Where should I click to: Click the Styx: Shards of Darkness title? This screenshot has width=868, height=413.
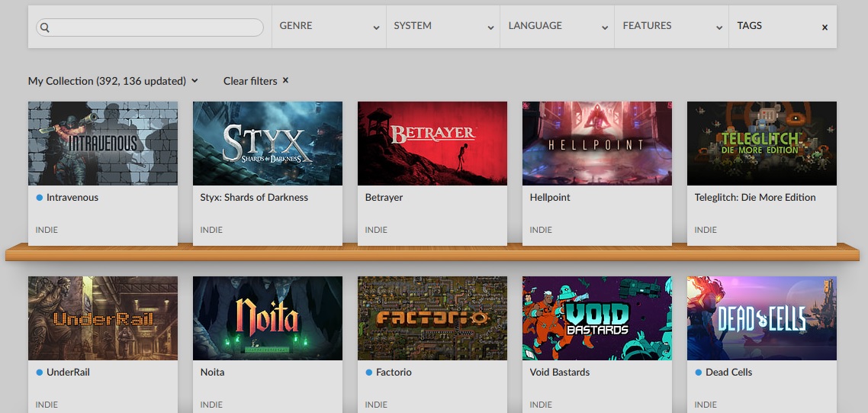point(254,198)
